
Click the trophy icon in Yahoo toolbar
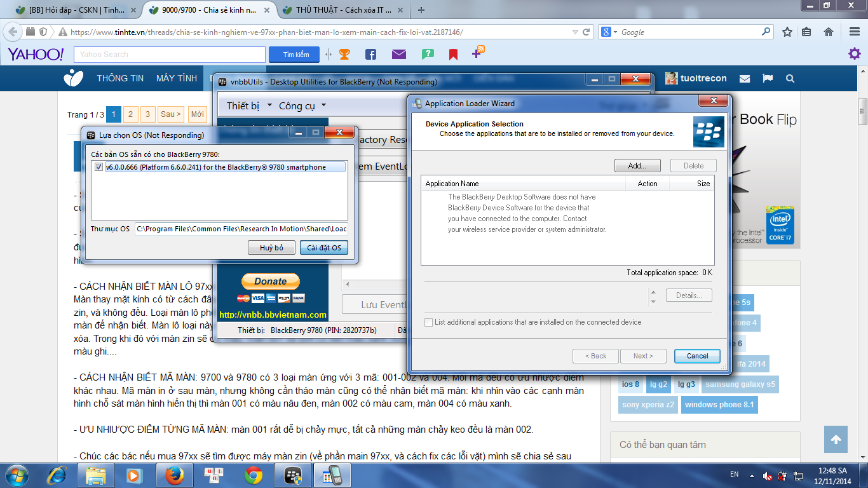(344, 55)
